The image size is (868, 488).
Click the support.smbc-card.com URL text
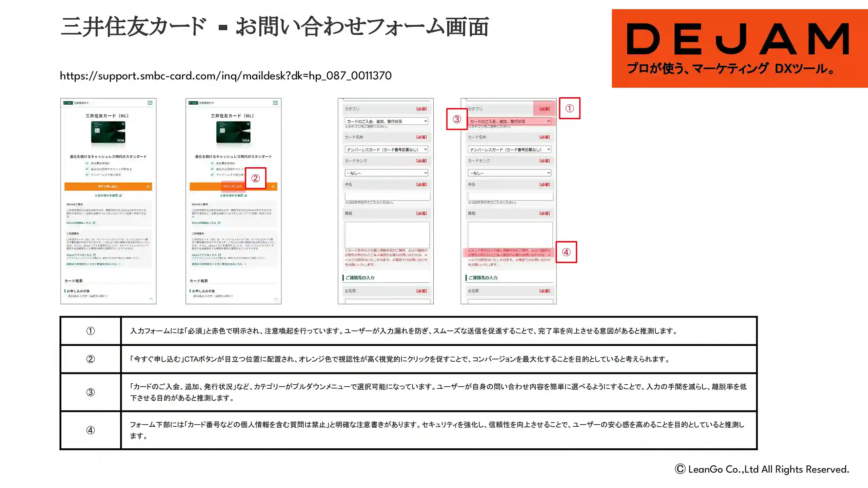225,76
